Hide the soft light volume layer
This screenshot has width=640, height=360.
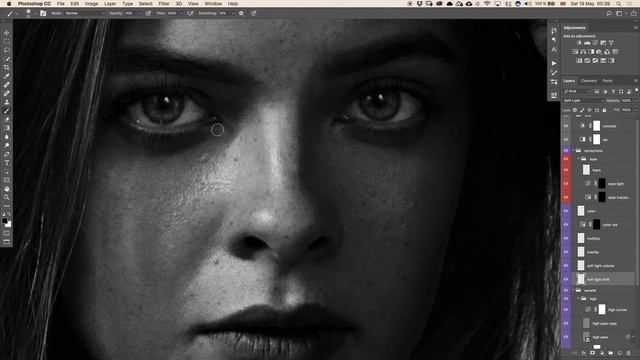pos(566,266)
